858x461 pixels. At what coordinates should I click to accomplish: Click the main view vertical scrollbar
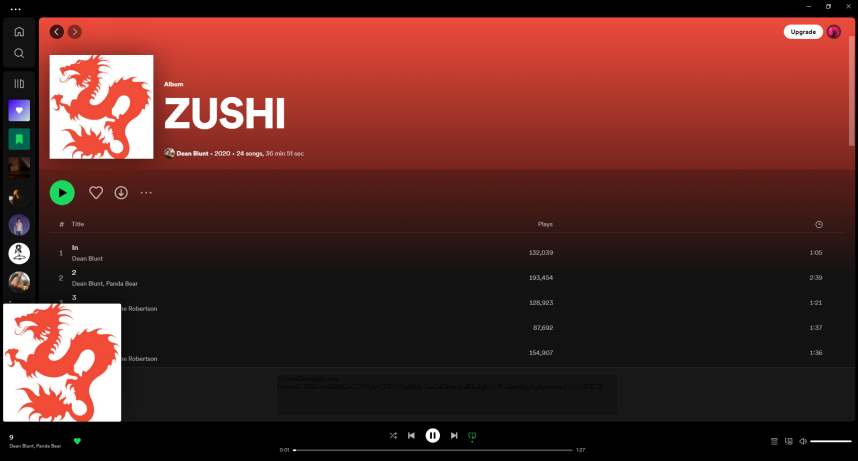tap(851, 90)
